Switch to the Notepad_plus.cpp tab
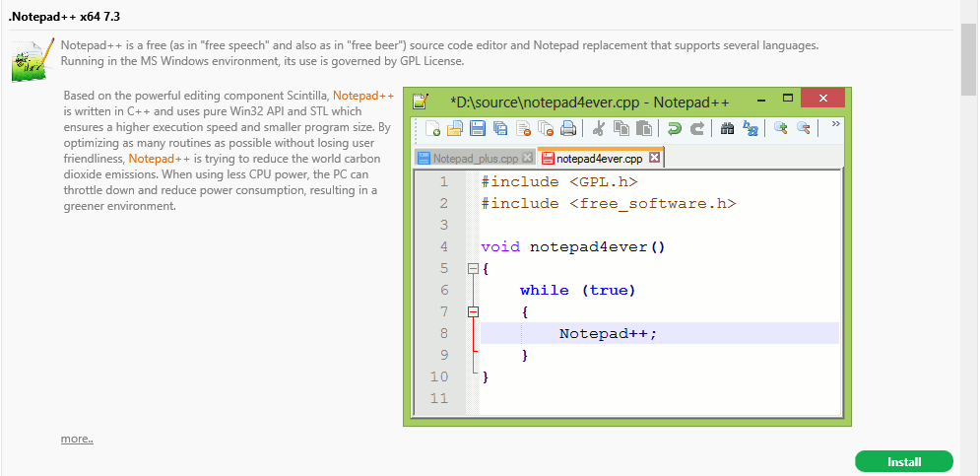Screen dimensions: 980x476 point(468,158)
